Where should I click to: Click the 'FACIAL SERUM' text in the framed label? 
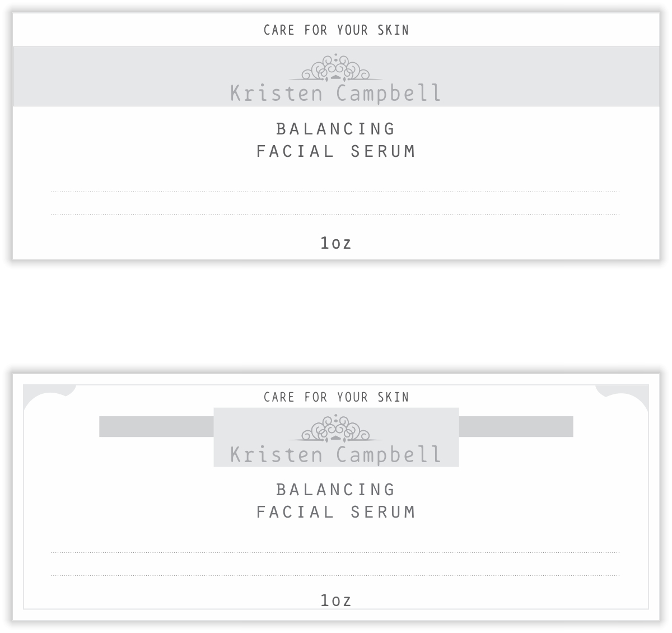(336, 512)
